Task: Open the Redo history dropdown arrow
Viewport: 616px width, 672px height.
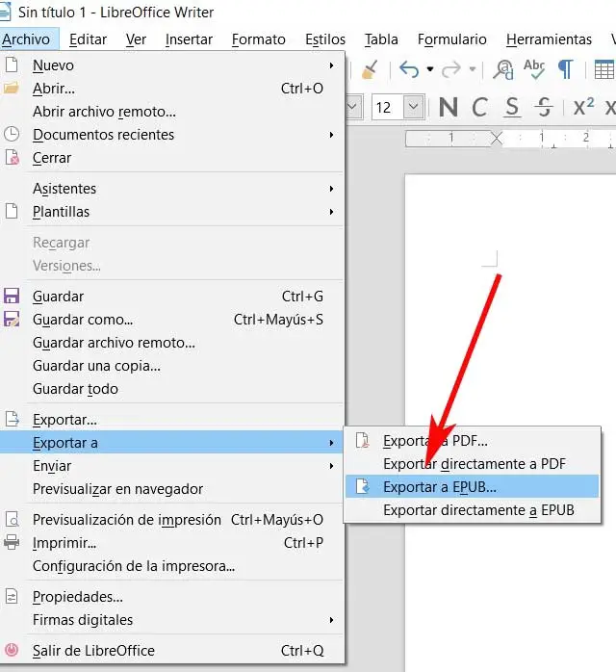Action: point(472,69)
